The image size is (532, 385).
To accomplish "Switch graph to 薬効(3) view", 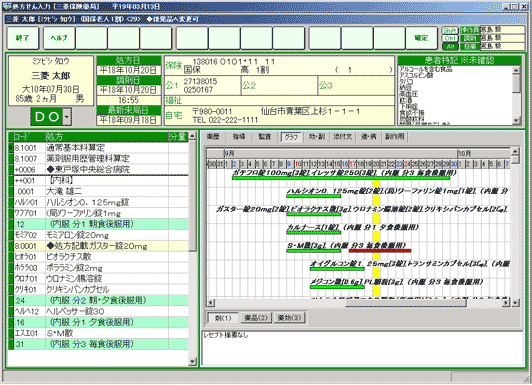I will click(289, 318).
